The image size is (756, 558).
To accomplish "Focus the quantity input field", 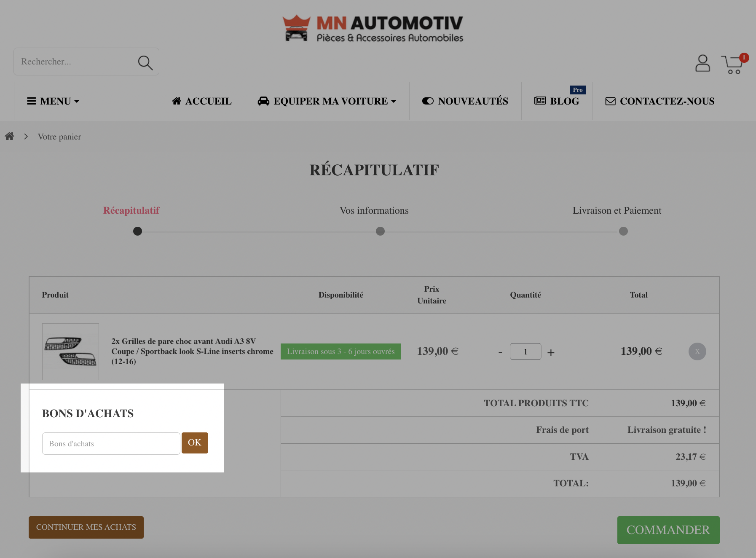I will tap(525, 351).
